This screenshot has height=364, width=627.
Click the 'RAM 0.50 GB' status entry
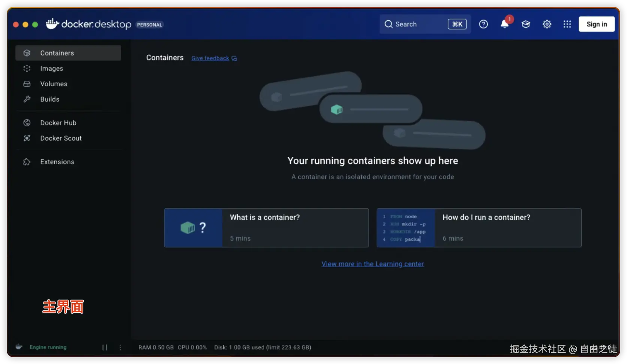tap(156, 347)
